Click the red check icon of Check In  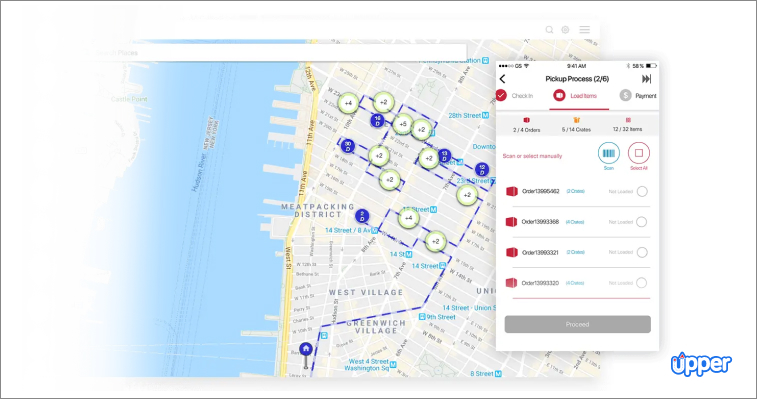[x=501, y=95]
